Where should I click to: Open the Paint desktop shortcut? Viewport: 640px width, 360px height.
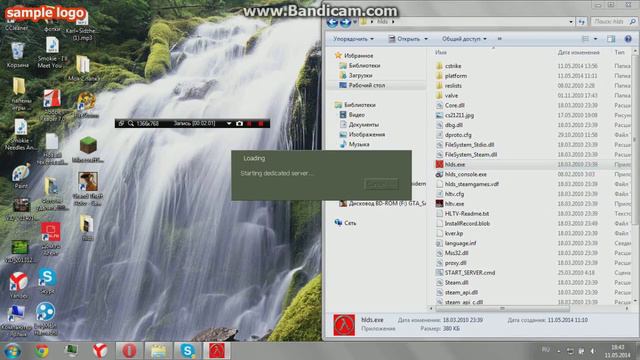coord(20,176)
